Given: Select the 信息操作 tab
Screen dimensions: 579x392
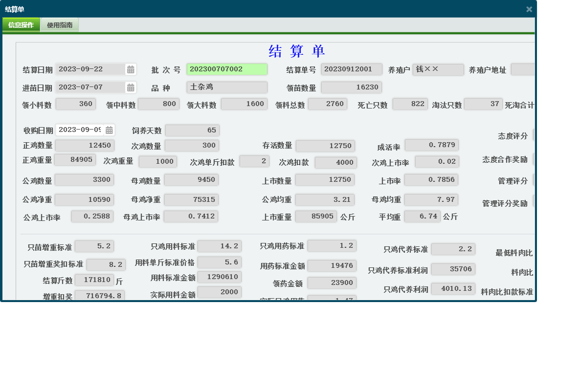Looking at the screenshot, I should coord(21,24).
